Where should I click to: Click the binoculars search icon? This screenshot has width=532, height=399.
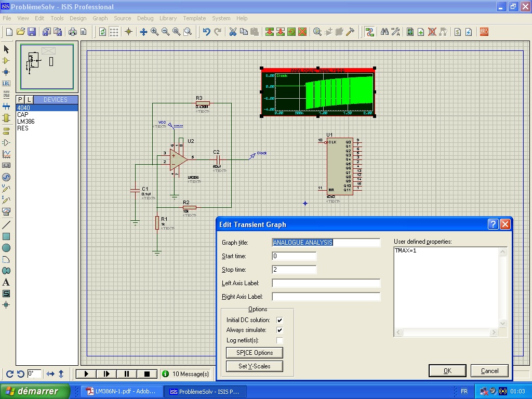pos(384,32)
